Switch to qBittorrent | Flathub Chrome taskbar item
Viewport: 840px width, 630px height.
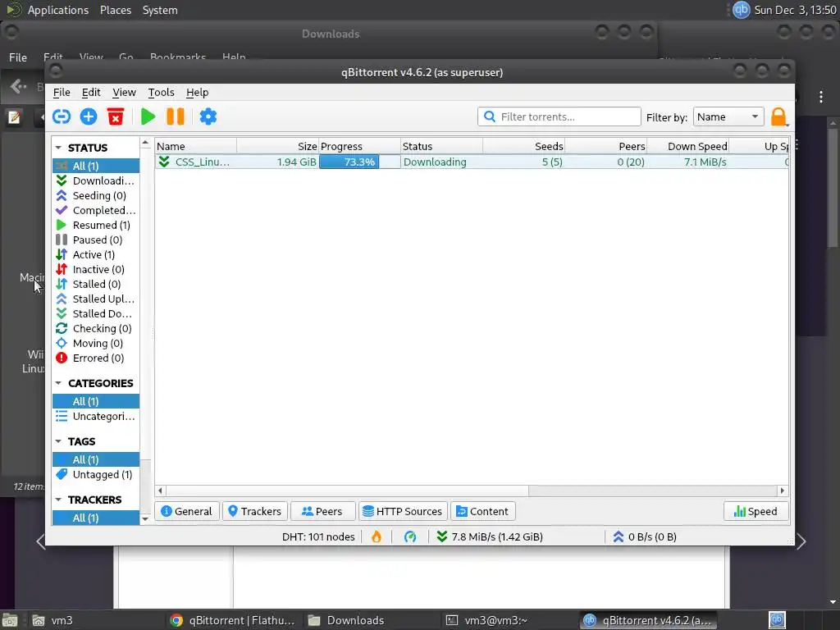pyautogui.click(x=232, y=620)
